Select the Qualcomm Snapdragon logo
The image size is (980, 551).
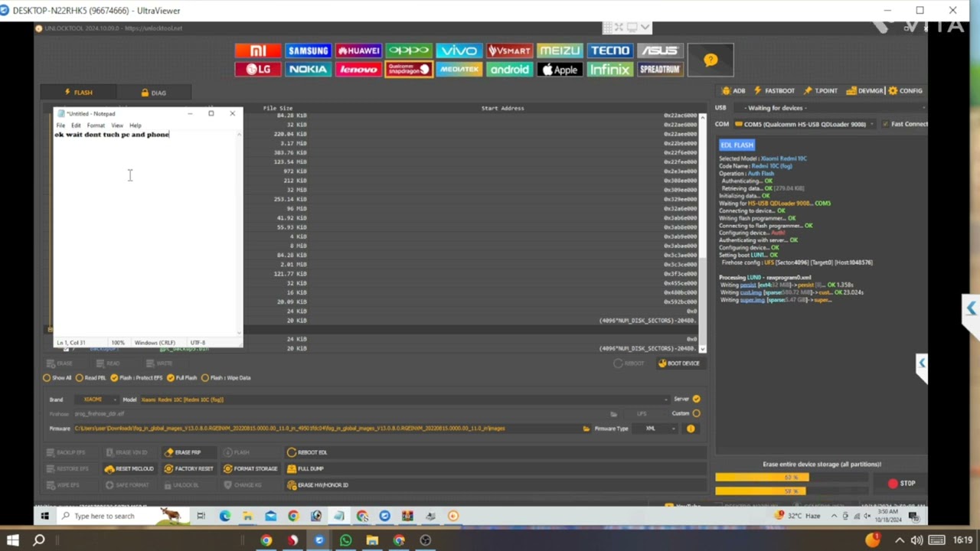(x=409, y=69)
